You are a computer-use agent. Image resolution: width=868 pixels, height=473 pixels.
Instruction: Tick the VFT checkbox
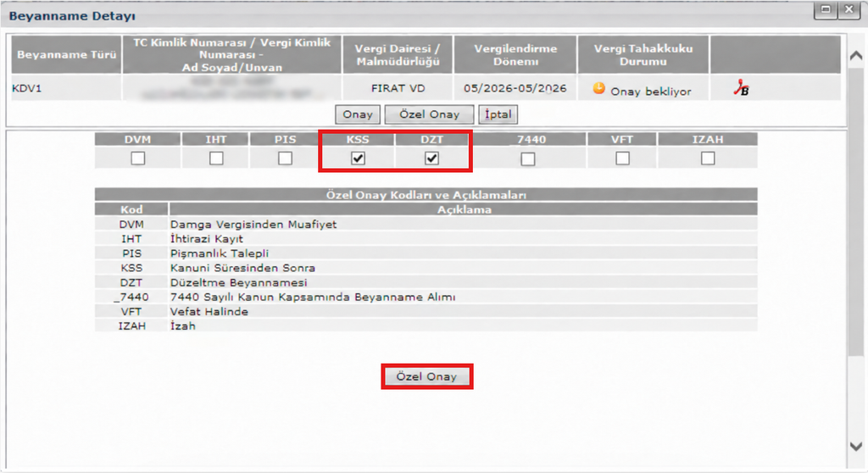(623, 159)
